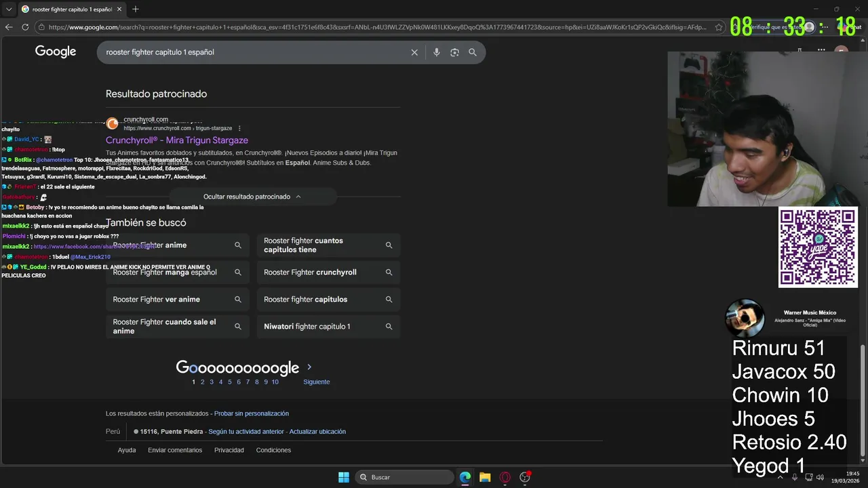Viewport: 868px width, 488px height.
Task: Open the OBS icon with red badge in taskbar
Action: point(525,477)
